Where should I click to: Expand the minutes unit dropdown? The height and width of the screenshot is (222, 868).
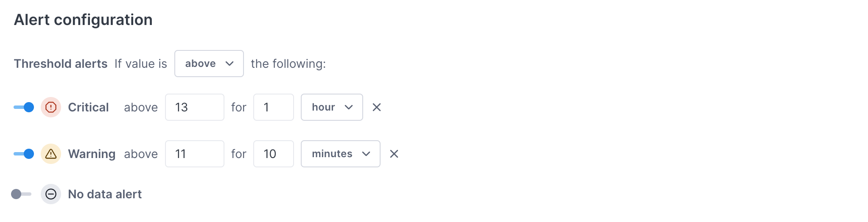coord(340,154)
